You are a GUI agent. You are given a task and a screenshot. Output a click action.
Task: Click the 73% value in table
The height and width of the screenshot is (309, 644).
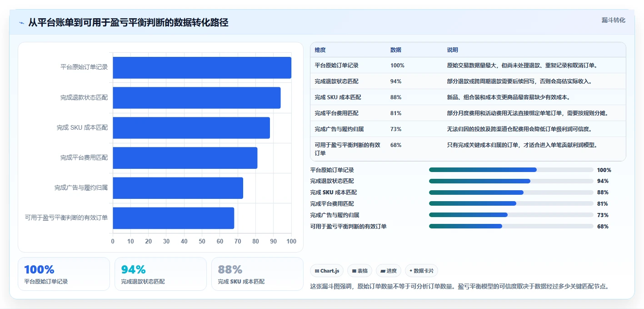coord(395,129)
